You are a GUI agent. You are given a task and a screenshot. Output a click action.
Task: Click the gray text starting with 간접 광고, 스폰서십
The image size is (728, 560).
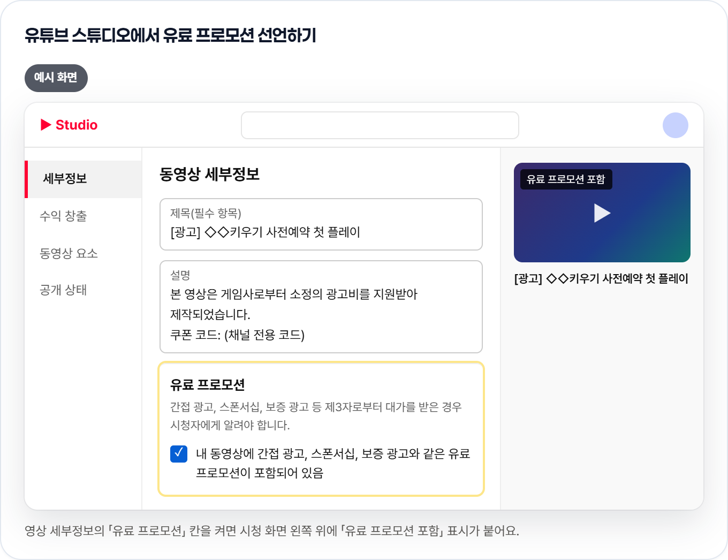click(x=316, y=416)
